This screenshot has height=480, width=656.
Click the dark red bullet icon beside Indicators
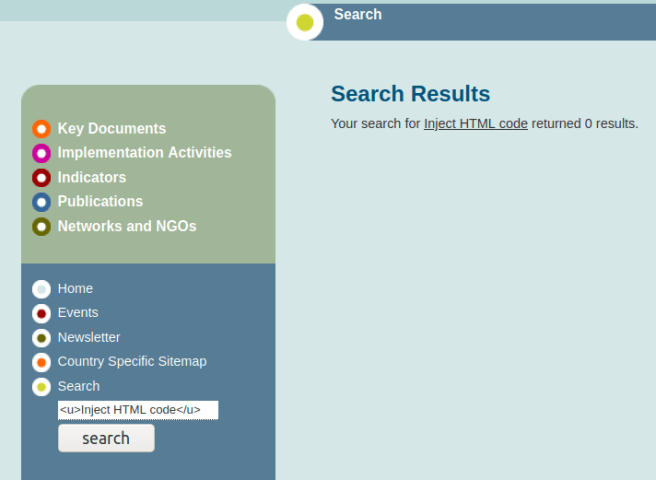41,178
